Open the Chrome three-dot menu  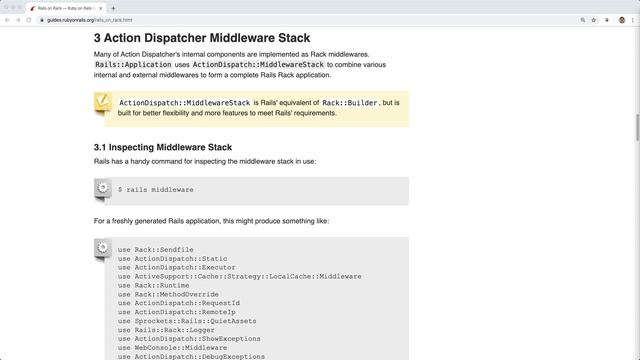point(633,20)
